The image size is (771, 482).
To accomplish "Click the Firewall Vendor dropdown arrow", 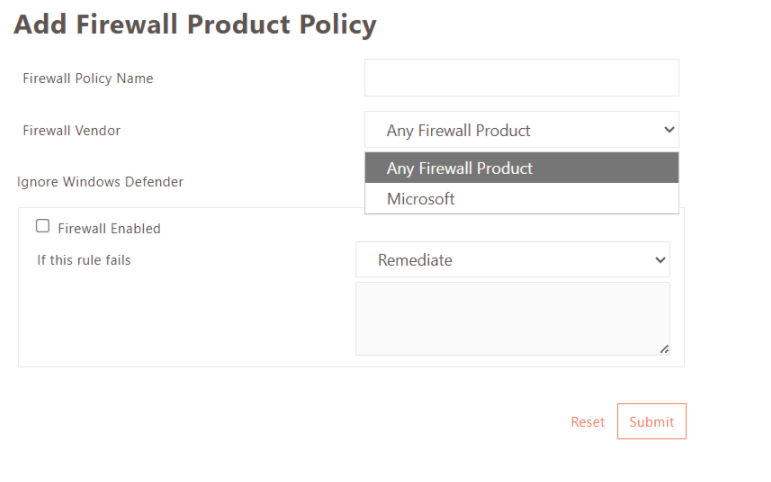I will point(668,130).
